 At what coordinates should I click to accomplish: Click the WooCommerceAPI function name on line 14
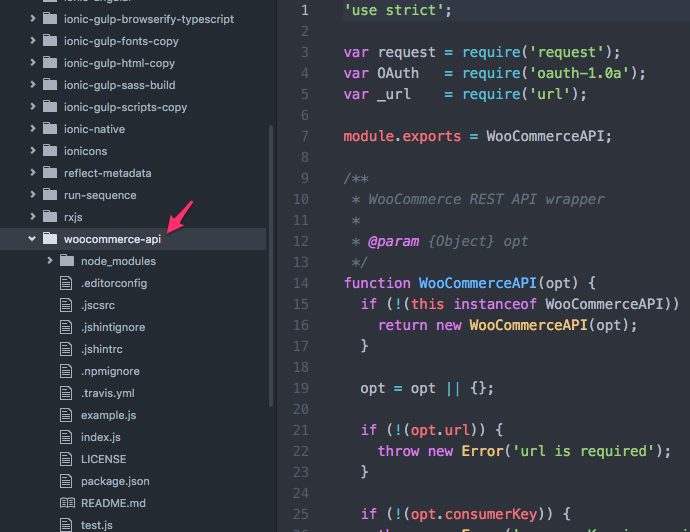point(477,283)
